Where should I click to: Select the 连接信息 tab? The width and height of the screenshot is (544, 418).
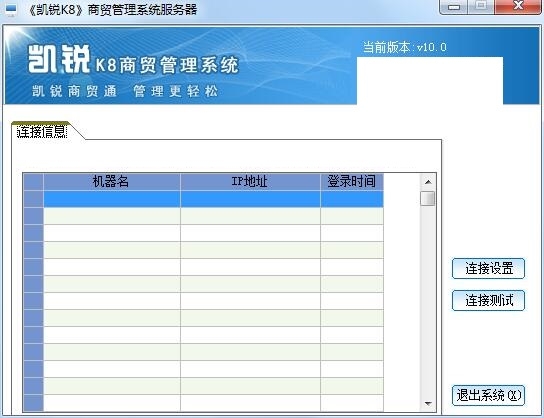tap(42, 131)
